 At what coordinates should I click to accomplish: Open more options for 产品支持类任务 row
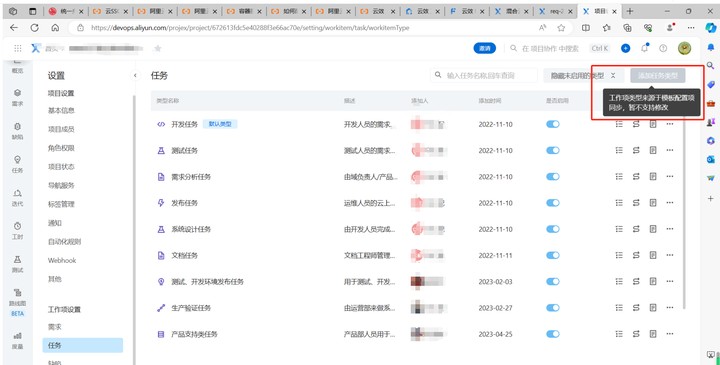(670, 334)
